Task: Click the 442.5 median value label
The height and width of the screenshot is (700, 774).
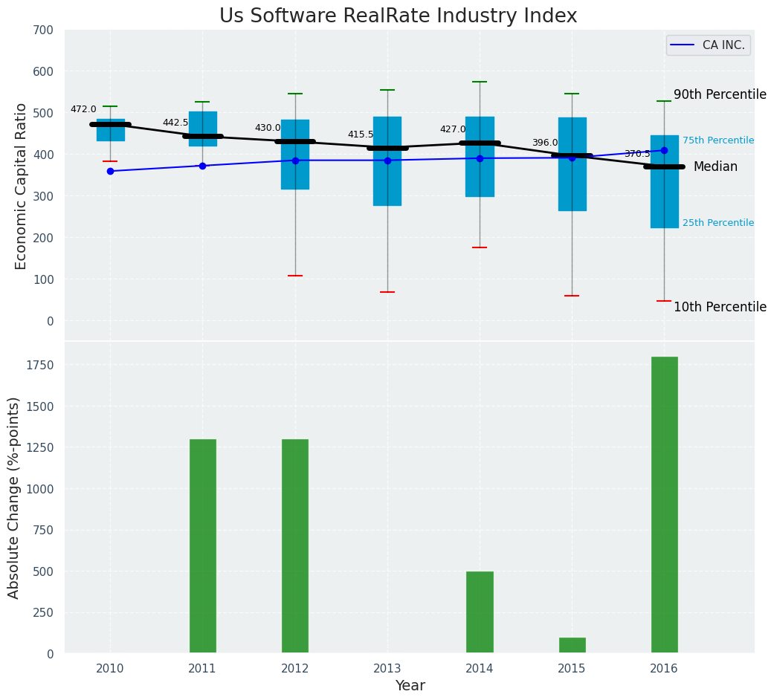Action: [175, 123]
